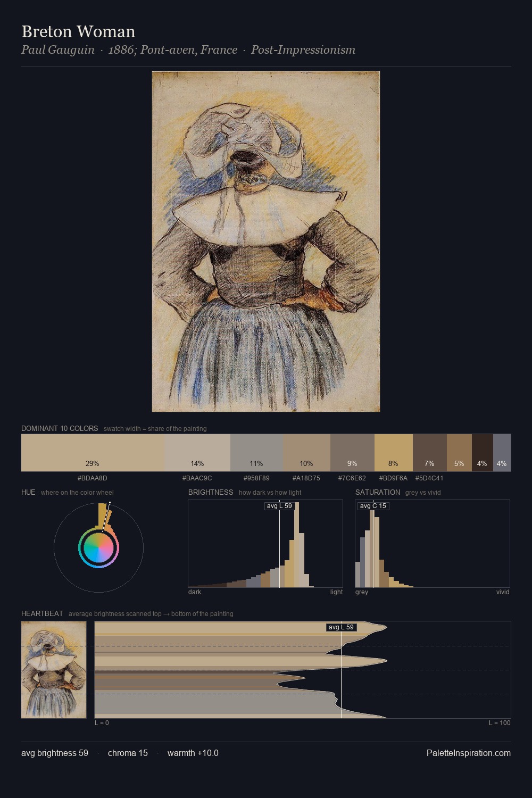Click the Breton Woman painting image
The width and height of the screenshot is (532, 798).
click(x=266, y=242)
